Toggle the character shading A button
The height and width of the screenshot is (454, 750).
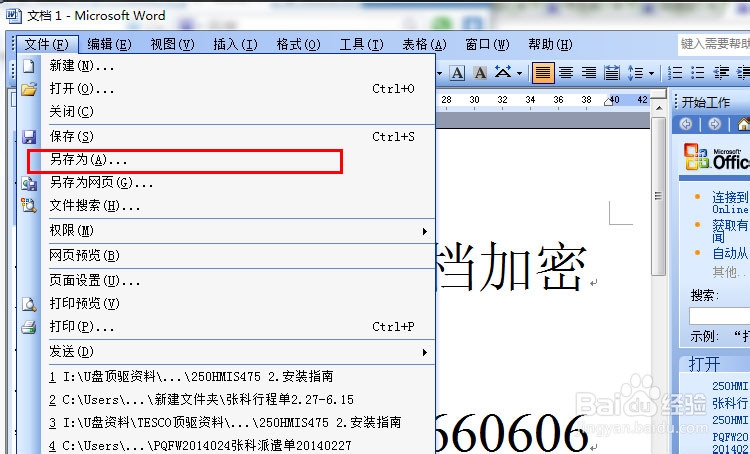pyautogui.click(x=480, y=73)
